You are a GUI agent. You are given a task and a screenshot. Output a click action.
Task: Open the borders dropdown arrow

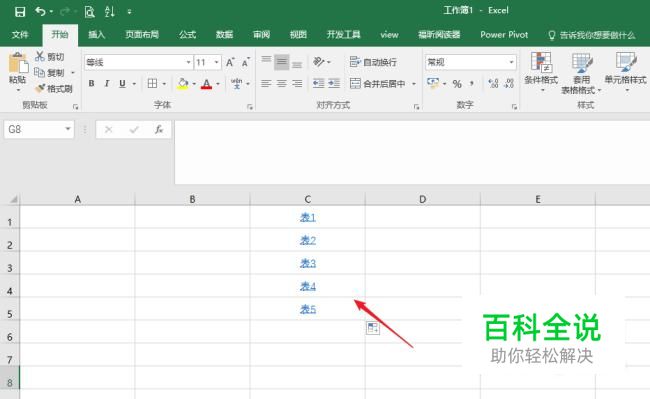coord(164,84)
